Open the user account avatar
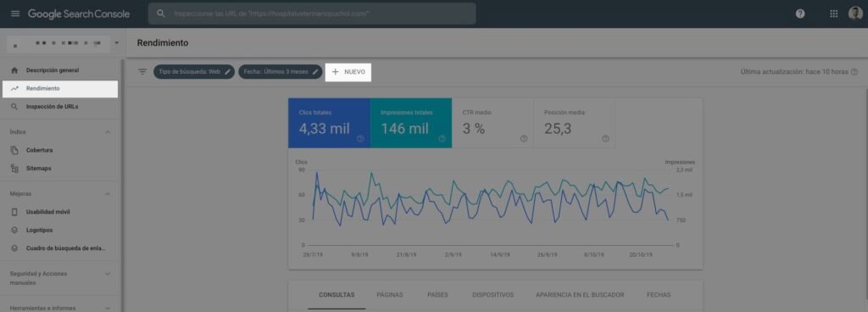The image size is (868, 312). [855, 14]
